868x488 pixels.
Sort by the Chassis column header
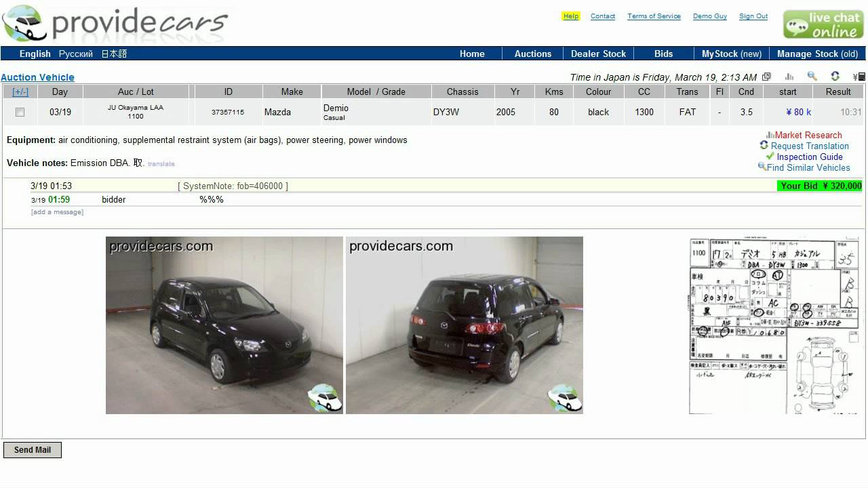462,91
